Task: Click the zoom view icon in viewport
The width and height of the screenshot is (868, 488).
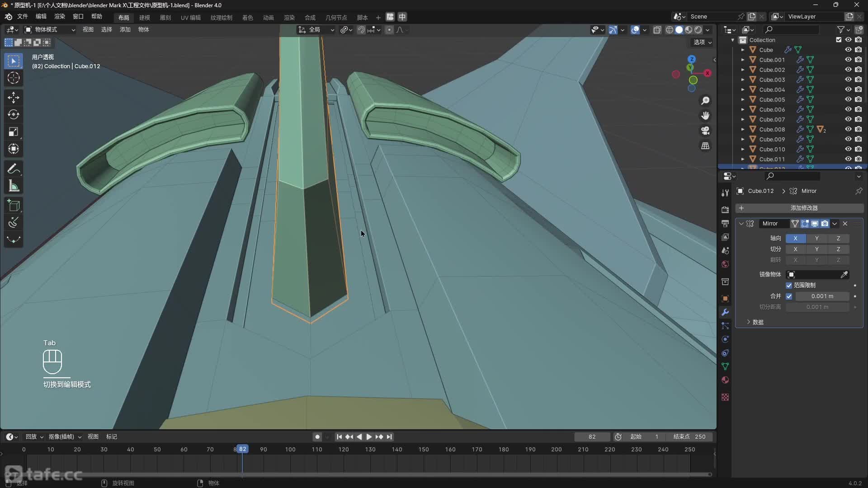Action: 705,101
